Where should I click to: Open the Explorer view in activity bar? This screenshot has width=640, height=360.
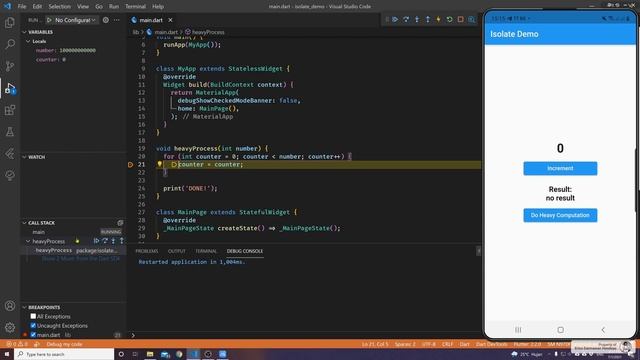[10, 22]
